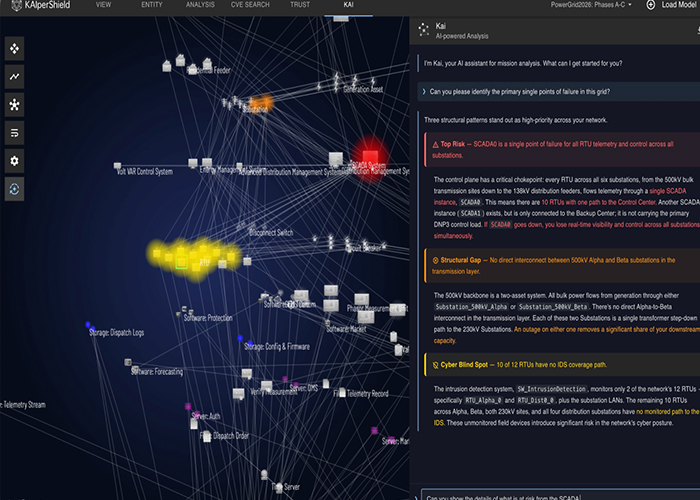This screenshot has height=500, width=700.
Task: Click the RTU_Alpha_0 code label
Action: tap(483, 400)
